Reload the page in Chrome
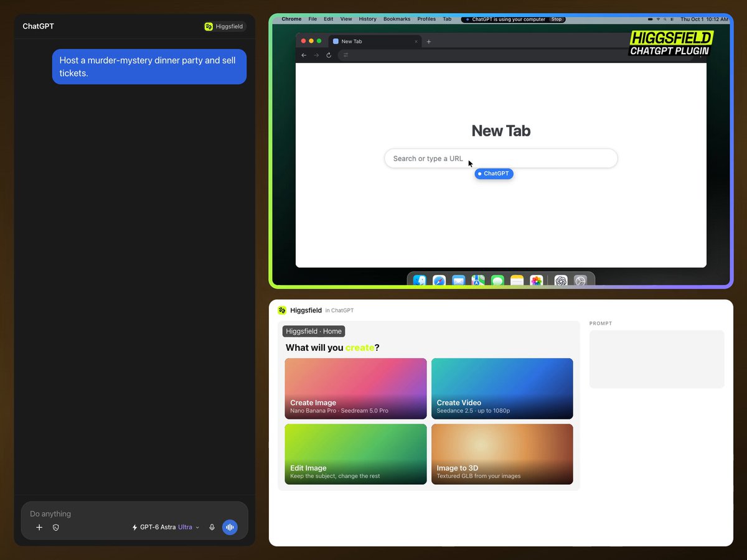The image size is (747, 560). [x=329, y=55]
